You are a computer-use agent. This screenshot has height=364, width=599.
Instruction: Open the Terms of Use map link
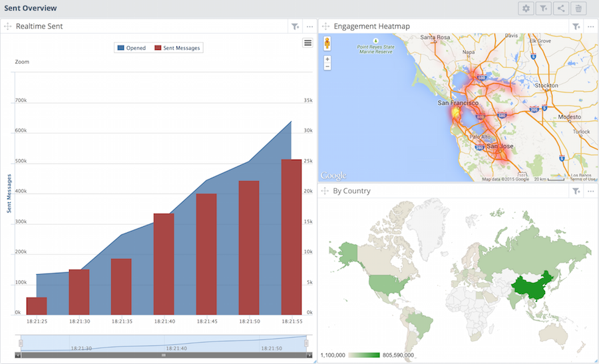click(582, 179)
